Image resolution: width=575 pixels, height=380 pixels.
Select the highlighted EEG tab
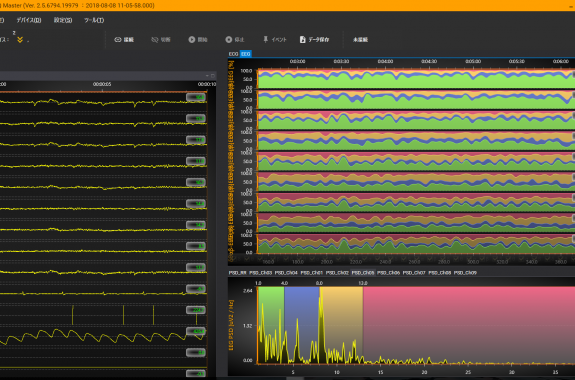245,54
